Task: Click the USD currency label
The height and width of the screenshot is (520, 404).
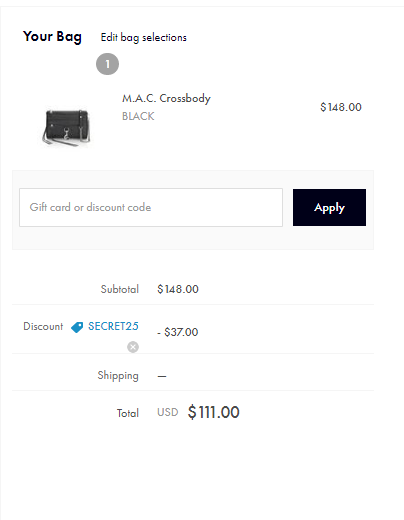Action: point(168,412)
